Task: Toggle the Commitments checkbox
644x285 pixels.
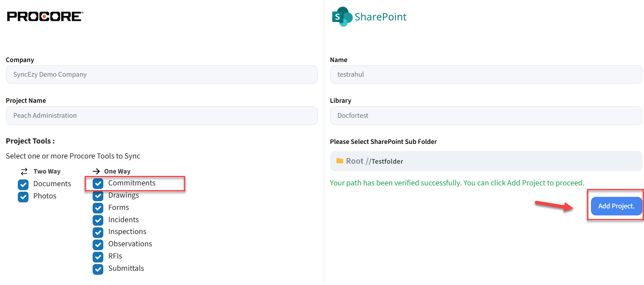Action: click(x=98, y=183)
